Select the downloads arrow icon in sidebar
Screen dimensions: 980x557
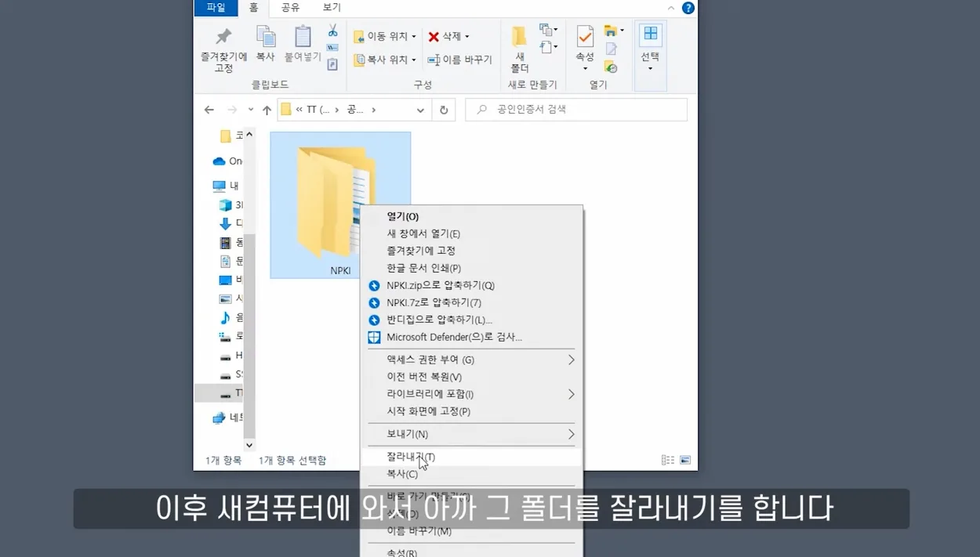(x=226, y=223)
